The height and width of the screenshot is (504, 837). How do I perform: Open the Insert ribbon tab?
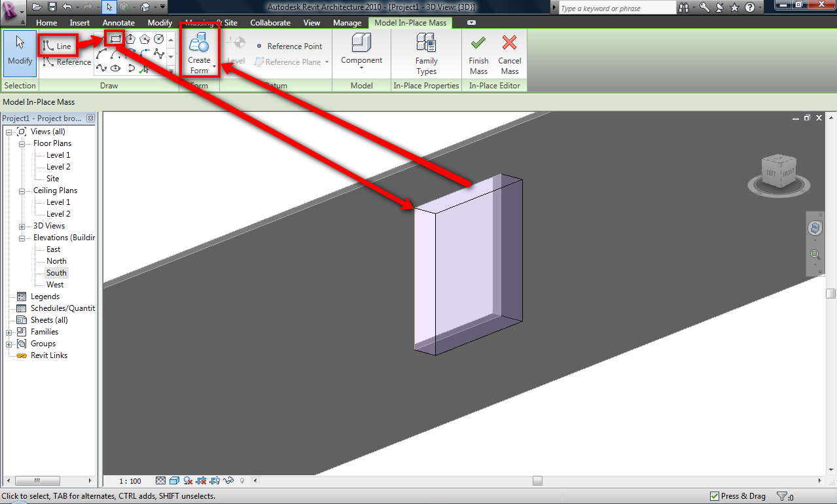tap(80, 23)
